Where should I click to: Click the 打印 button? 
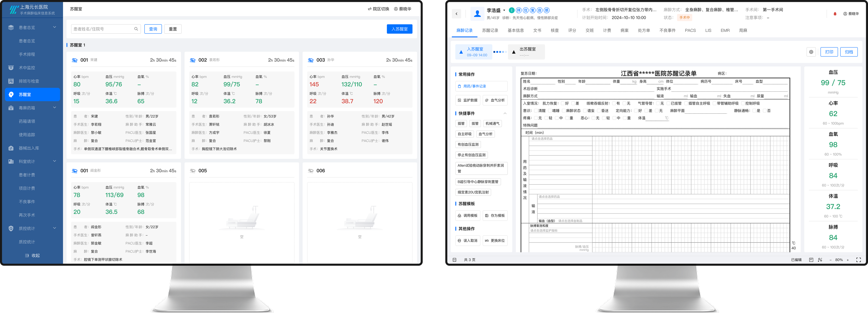tap(829, 52)
